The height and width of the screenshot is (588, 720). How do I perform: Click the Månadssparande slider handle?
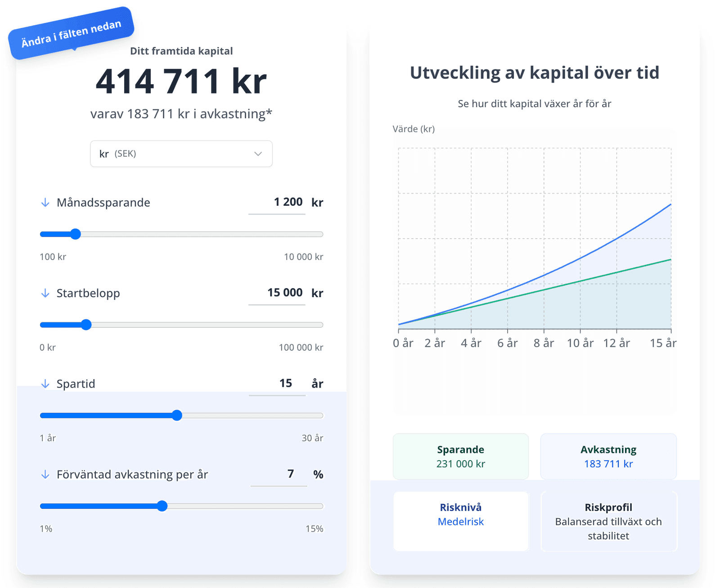(x=76, y=234)
